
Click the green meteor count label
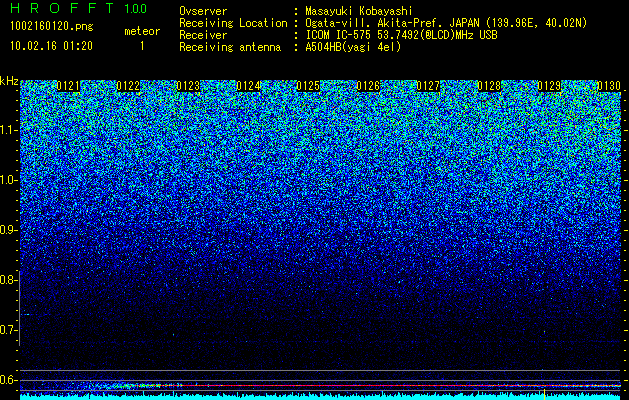pyautogui.click(x=142, y=31)
